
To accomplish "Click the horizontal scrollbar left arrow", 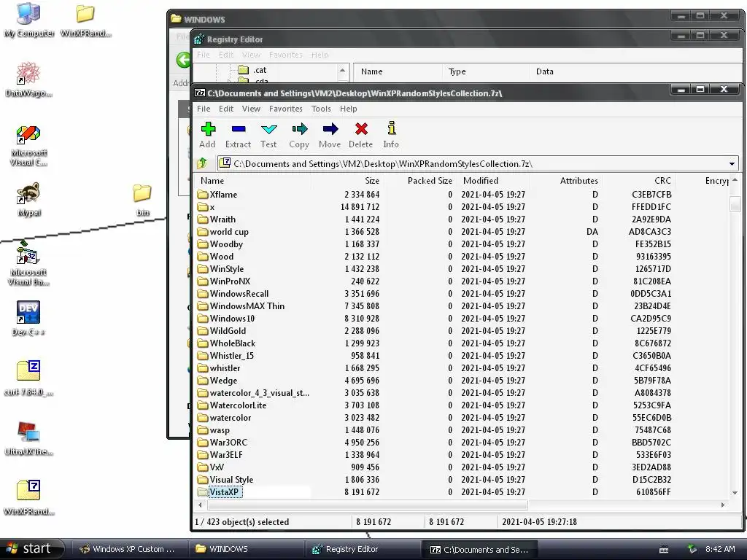I will (x=200, y=505).
